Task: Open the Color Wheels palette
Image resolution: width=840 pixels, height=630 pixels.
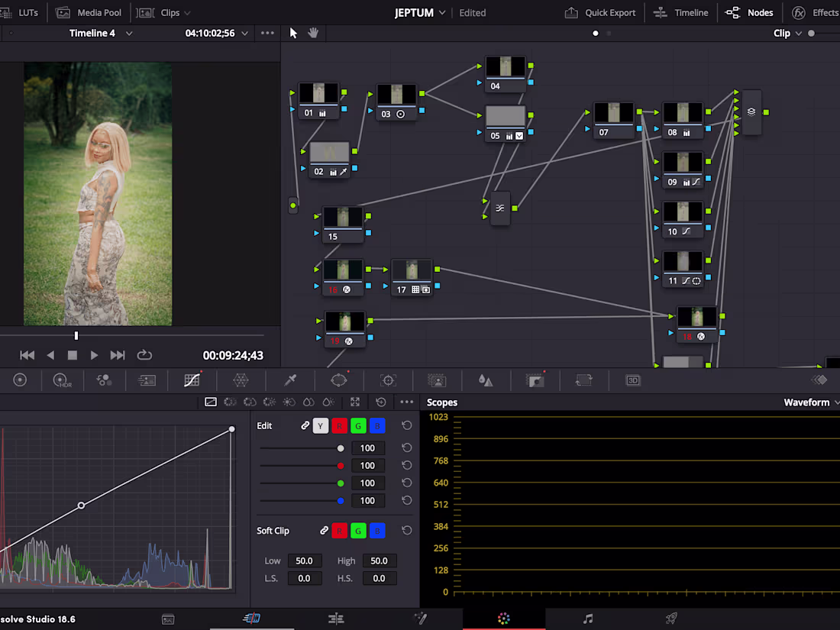Action: [x=20, y=380]
